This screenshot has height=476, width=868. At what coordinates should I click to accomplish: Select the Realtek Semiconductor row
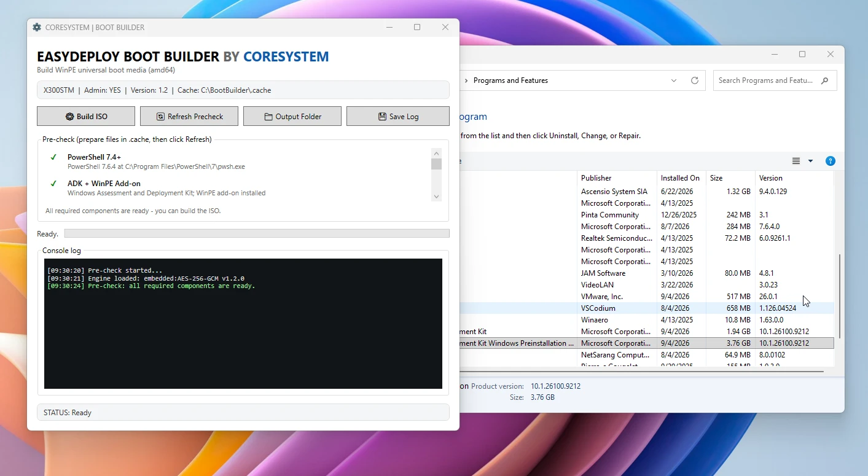[647, 238]
